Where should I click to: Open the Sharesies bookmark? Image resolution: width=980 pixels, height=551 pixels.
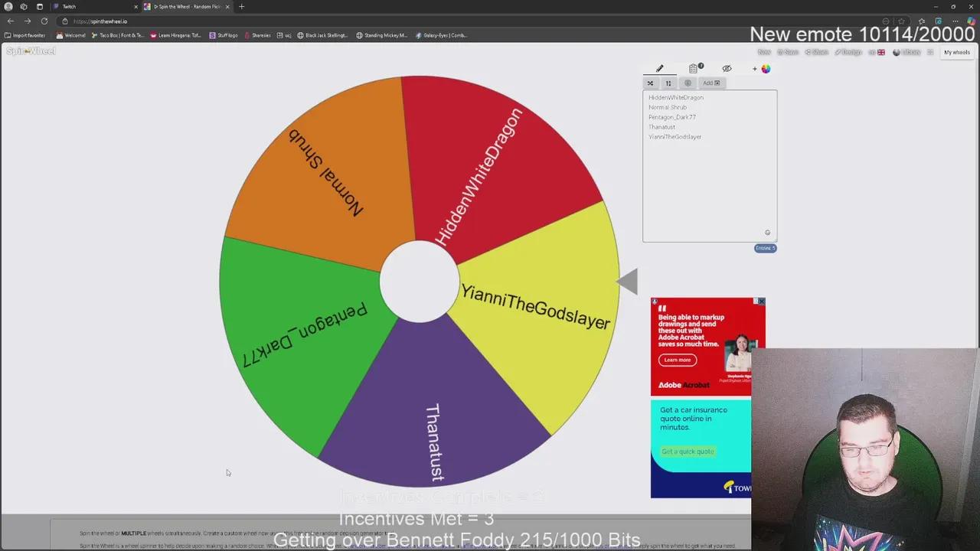pyautogui.click(x=257, y=35)
